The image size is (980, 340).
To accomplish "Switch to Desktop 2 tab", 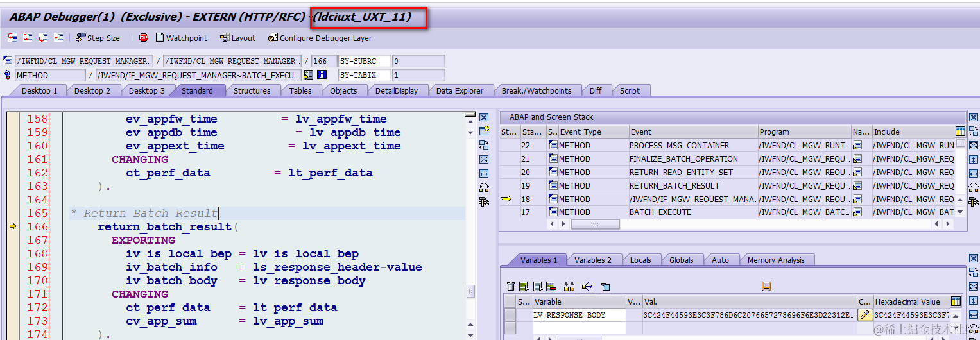I will coord(92,90).
